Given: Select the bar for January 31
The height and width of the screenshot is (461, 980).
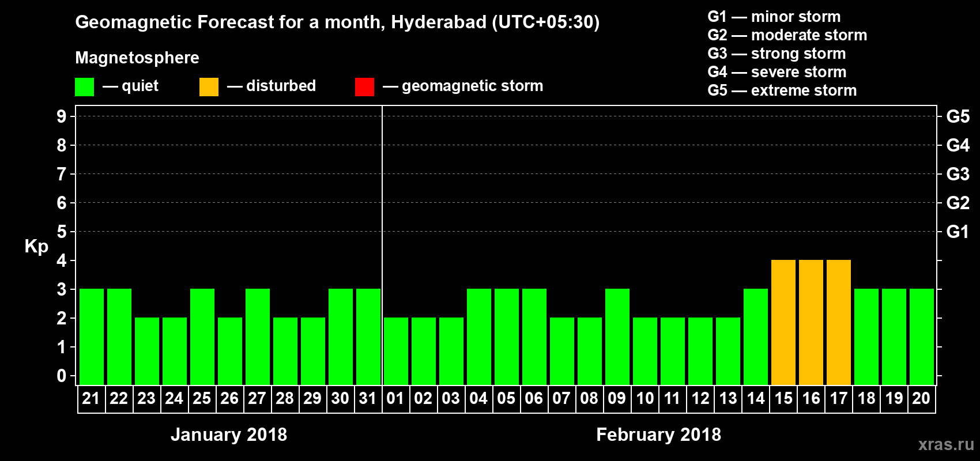Looking at the screenshot, I should tap(368, 337).
